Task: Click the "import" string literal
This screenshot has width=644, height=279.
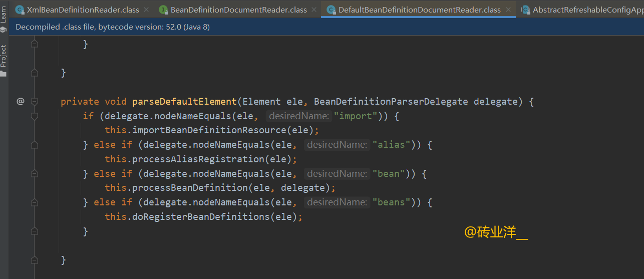Action: pyautogui.click(x=355, y=116)
